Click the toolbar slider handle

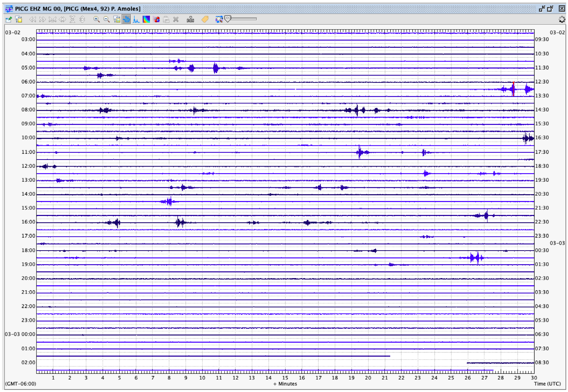coord(228,19)
